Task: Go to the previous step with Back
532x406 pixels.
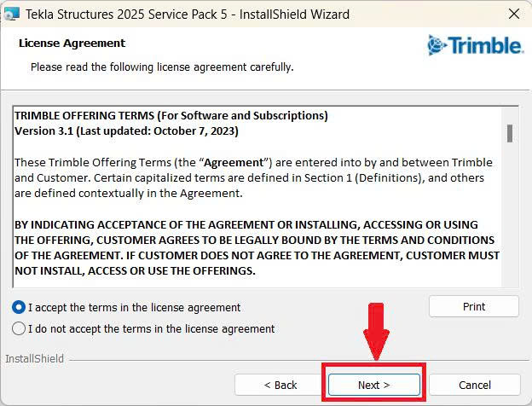Action: pyautogui.click(x=280, y=385)
